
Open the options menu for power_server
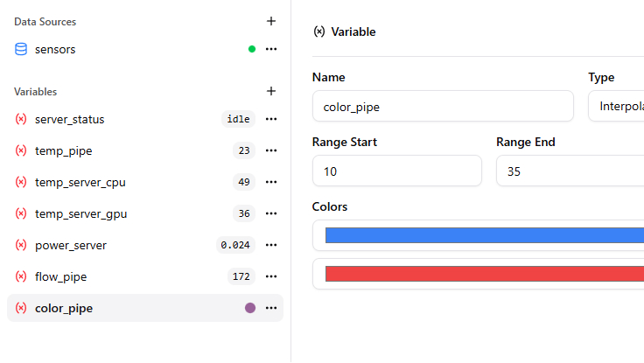point(271,245)
